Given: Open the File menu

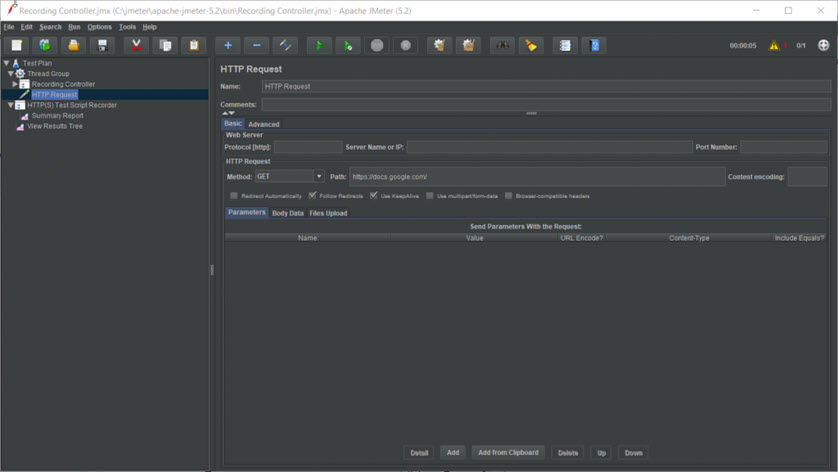Looking at the screenshot, I should point(9,27).
